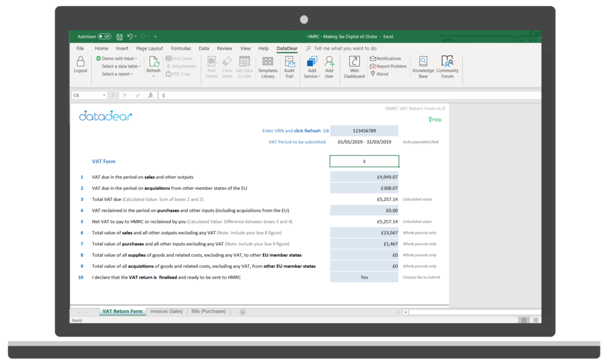
Task: Select the box 2 value £308.07
Action: (x=365, y=188)
